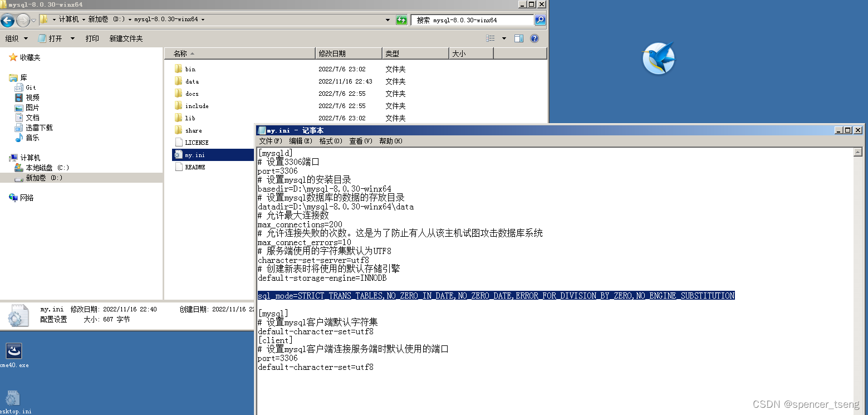The image size is (868, 415).
Task: Click the refresh icon in the address bar
Action: pyautogui.click(x=401, y=20)
